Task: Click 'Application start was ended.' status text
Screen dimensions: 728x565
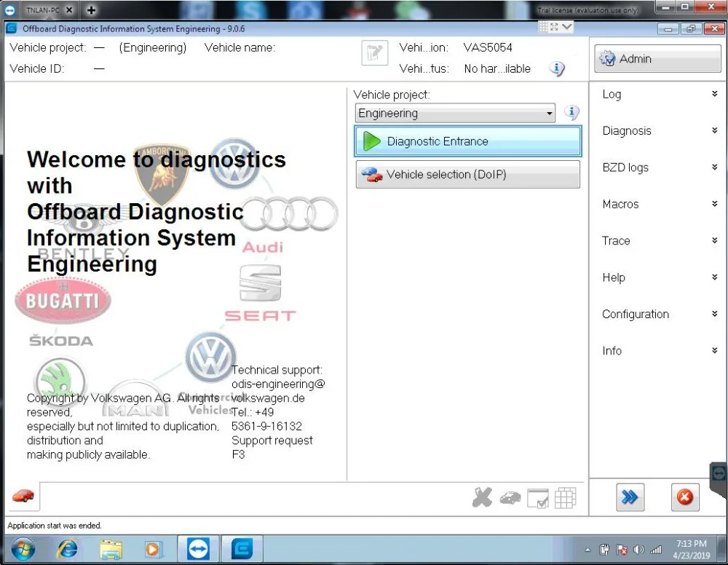Action: click(55, 526)
